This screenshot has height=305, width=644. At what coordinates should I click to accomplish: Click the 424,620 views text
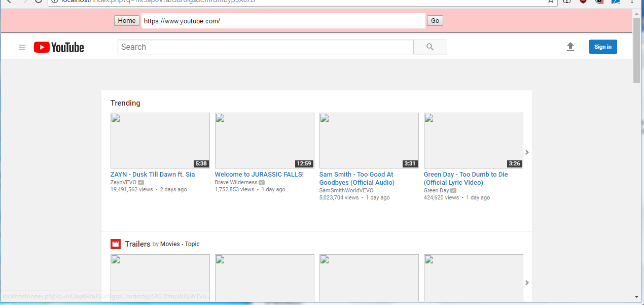[441, 197]
